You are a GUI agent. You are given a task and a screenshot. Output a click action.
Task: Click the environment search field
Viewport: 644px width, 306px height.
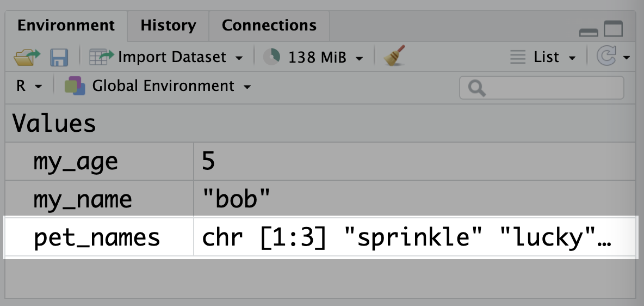(x=541, y=88)
